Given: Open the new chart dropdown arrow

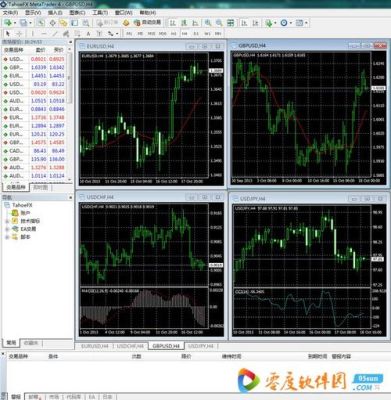Looking at the screenshot, I should coord(15,23).
